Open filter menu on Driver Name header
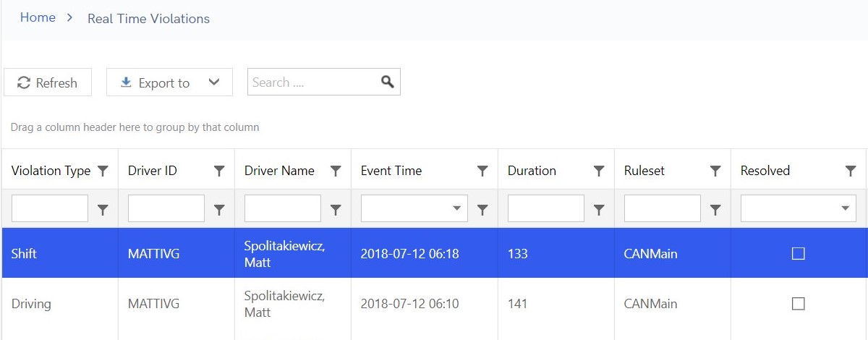The image size is (868, 340). click(336, 171)
